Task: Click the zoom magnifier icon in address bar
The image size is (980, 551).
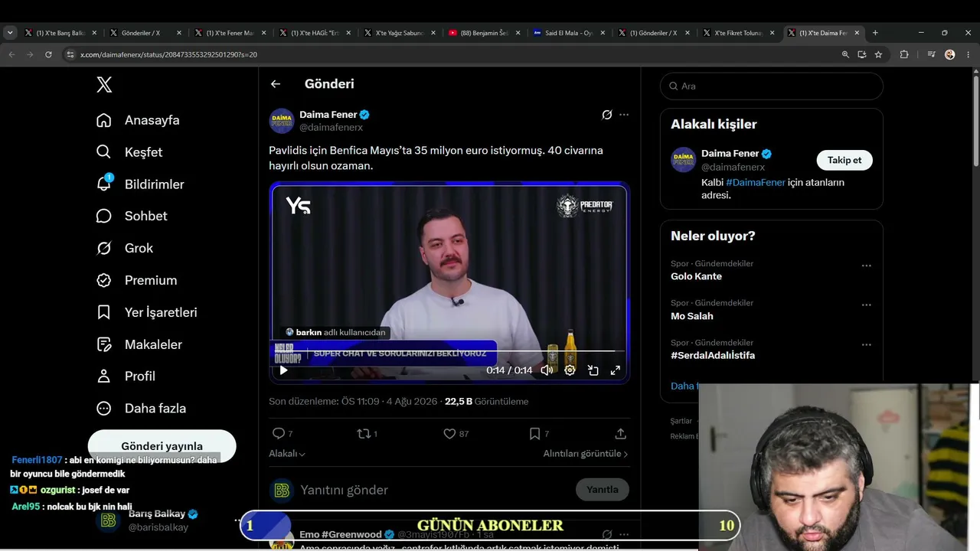Action: (x=845, y=54)
